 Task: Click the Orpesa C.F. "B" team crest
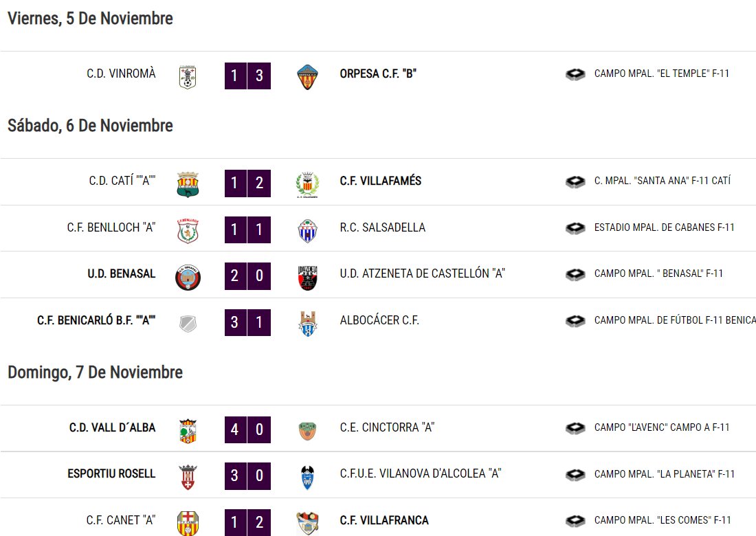[307, 77]
